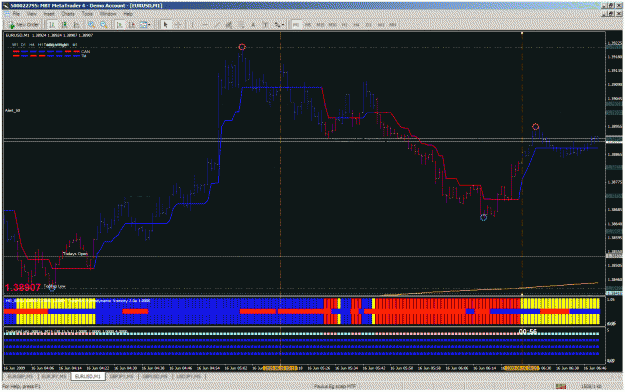Image resolution: width=625 pixels, height=392 pixels.
Task: Select the EURUSD,M1 chart tab
Action: 88,376
